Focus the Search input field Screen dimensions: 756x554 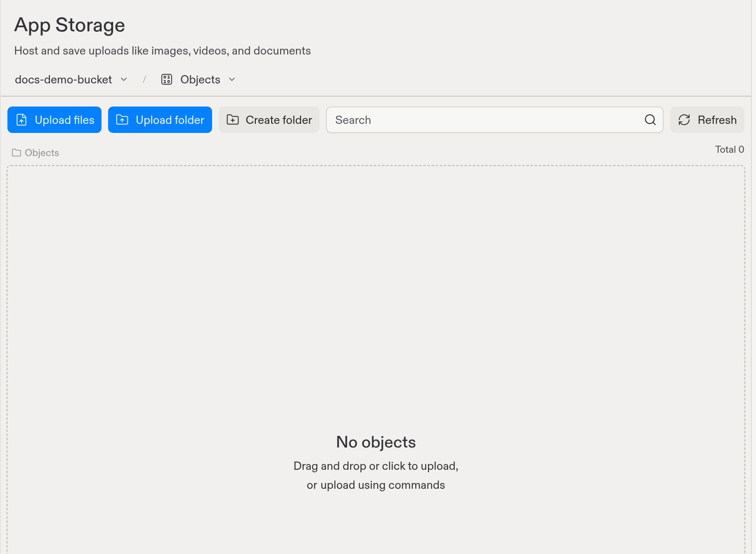495,120
